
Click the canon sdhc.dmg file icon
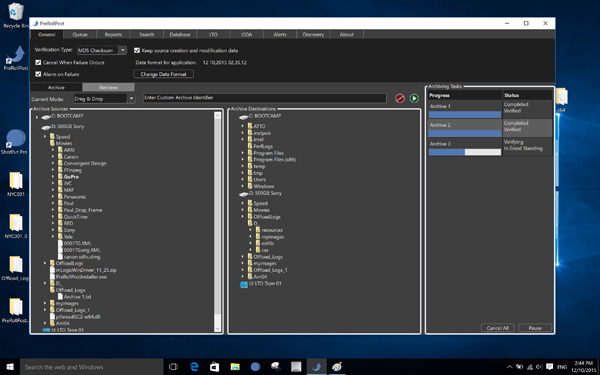coord(60,257)
